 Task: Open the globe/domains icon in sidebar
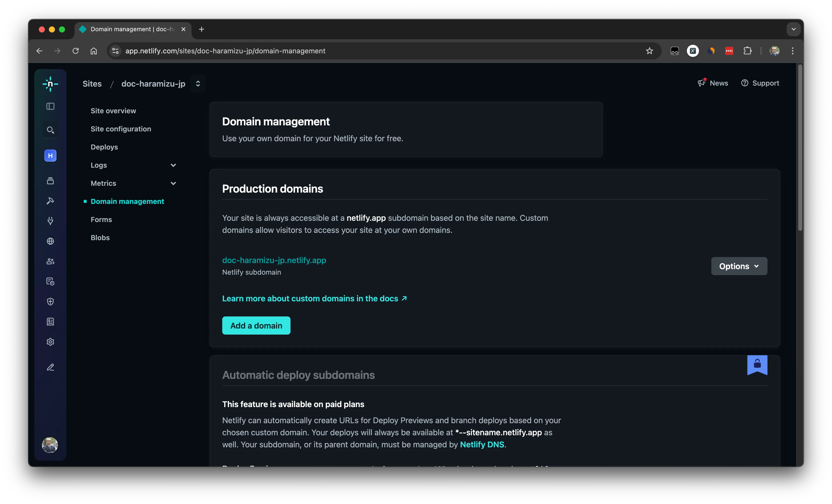click(50, 241)
